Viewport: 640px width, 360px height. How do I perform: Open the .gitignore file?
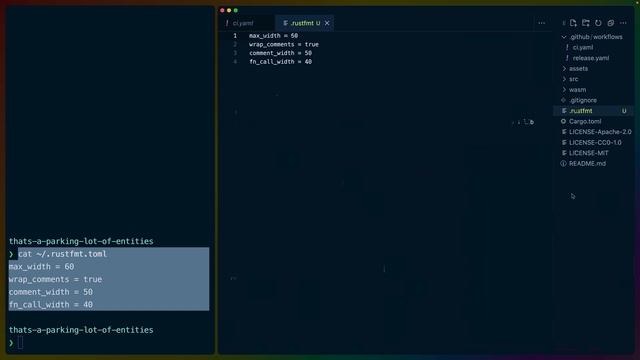click(583, 100)
